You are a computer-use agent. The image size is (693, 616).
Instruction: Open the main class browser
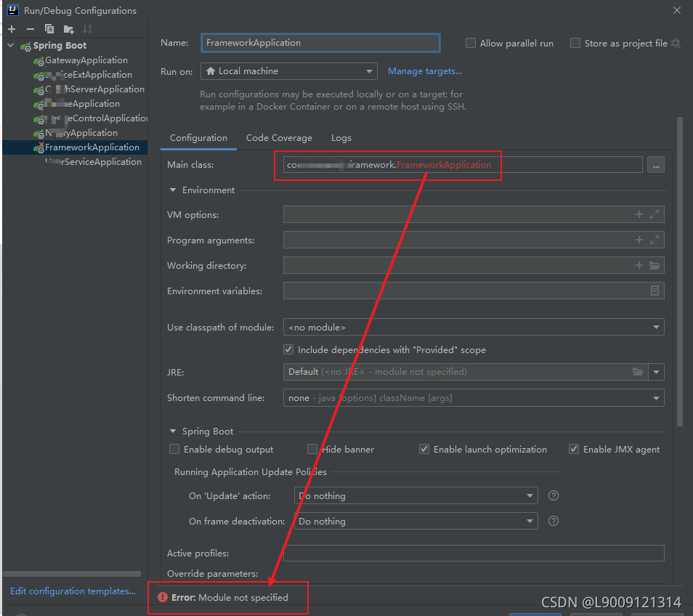coord(656,165)
